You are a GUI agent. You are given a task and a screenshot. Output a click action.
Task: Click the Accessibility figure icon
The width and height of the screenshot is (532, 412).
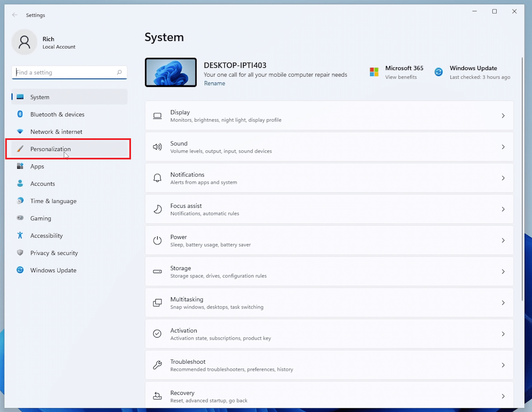(x=20, y=236)
